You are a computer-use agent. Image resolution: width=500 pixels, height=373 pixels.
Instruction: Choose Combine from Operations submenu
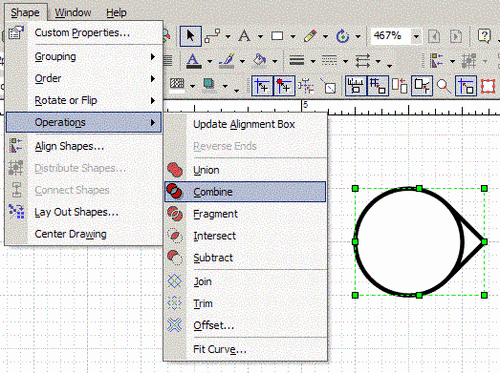tap(245, 192)
